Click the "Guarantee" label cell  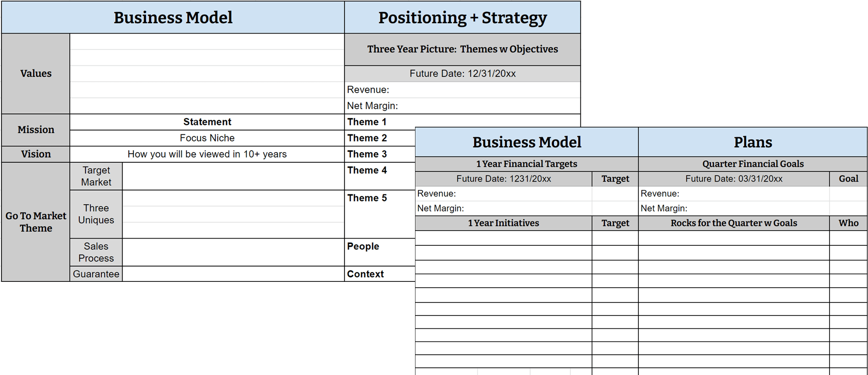[x=96, y=274]
